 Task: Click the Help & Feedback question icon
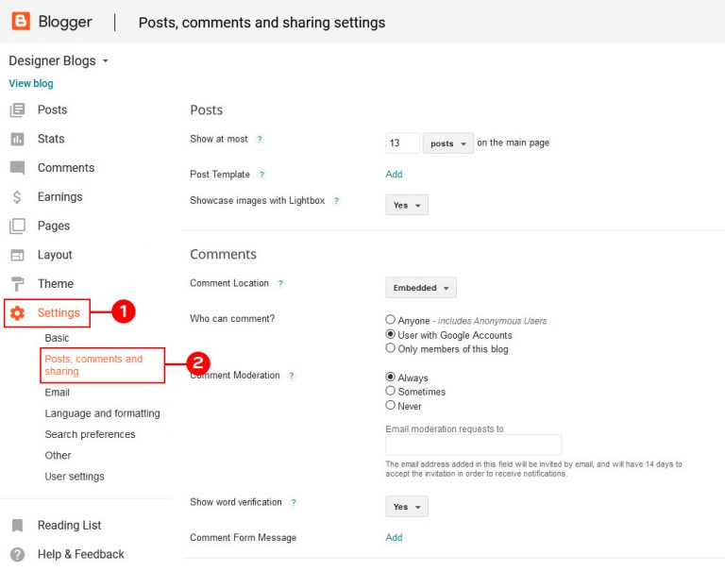[17, 555]
